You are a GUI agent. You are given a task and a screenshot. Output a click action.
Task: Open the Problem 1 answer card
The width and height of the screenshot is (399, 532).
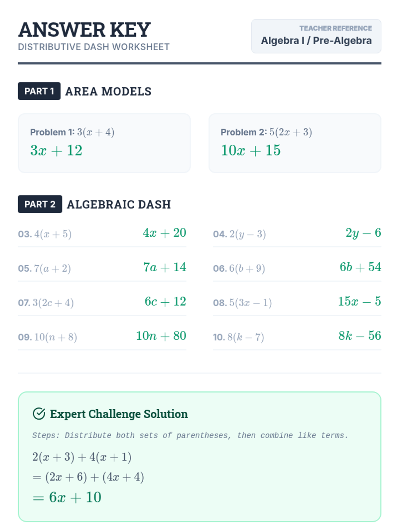pyautogui.click(x=104, y=143)
